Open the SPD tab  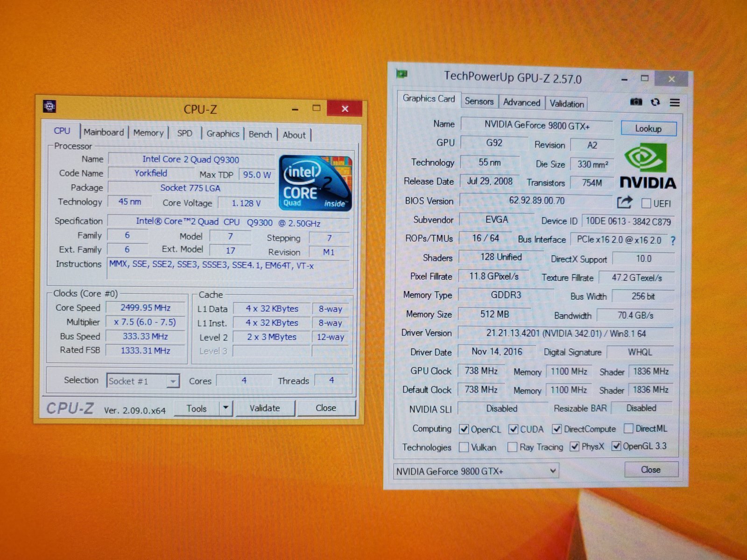click(185, 133)
